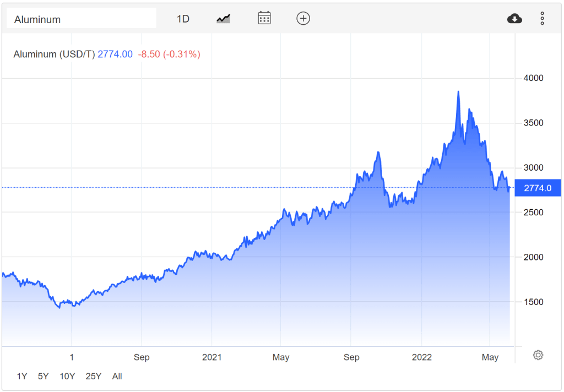The image size is (564, 392).
Task: Open the calendar date range picker
Action: 264,18
